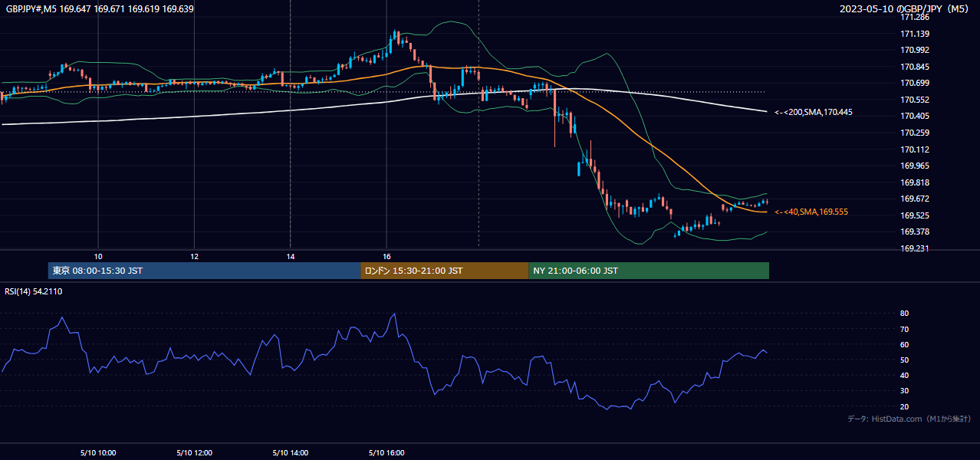Viewport: 980px width, 460px height.
Task: Click the 200 SMA 170.445 label
Action: pyautogui.click(x=814, y=112)
